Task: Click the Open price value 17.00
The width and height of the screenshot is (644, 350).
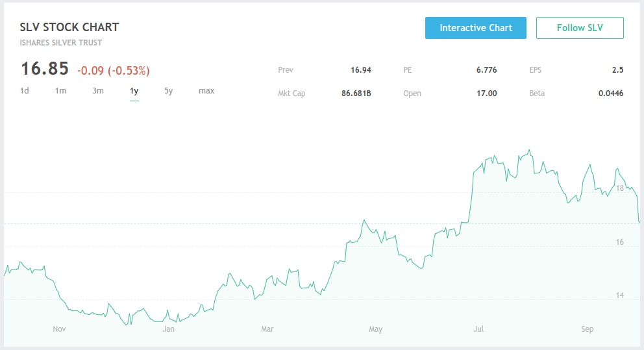Action: pos(486,94)
